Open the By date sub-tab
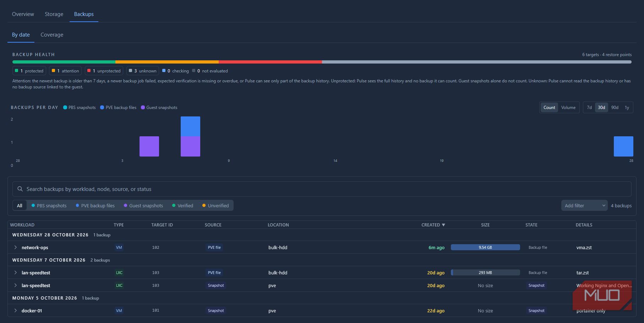 21,35
